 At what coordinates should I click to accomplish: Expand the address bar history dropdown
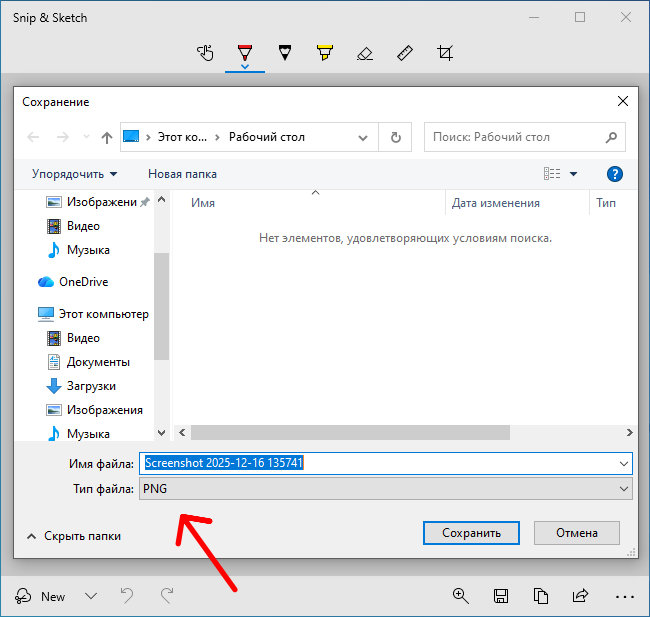coord(363,137)
